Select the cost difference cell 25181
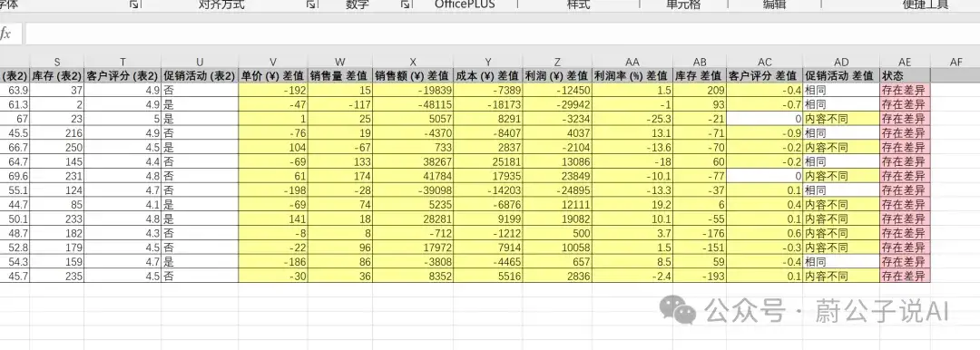Screen dimensions: 980x350 tap(488, 161)
